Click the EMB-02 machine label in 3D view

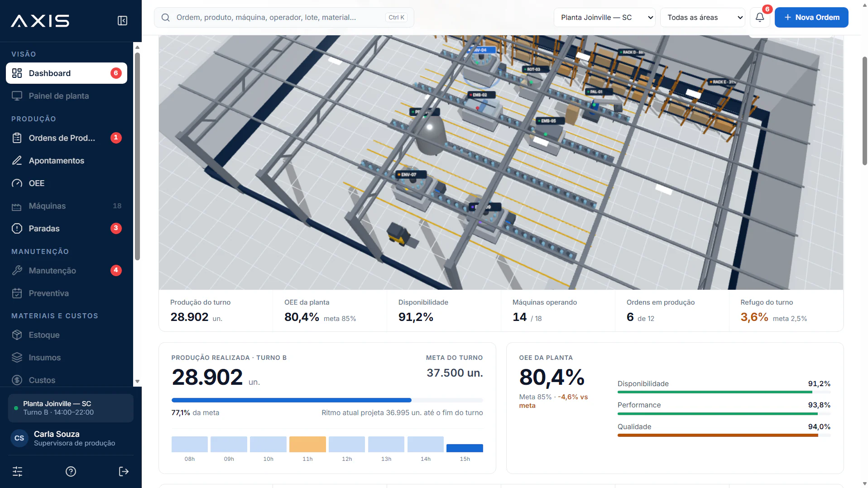(x=481, y=95)
